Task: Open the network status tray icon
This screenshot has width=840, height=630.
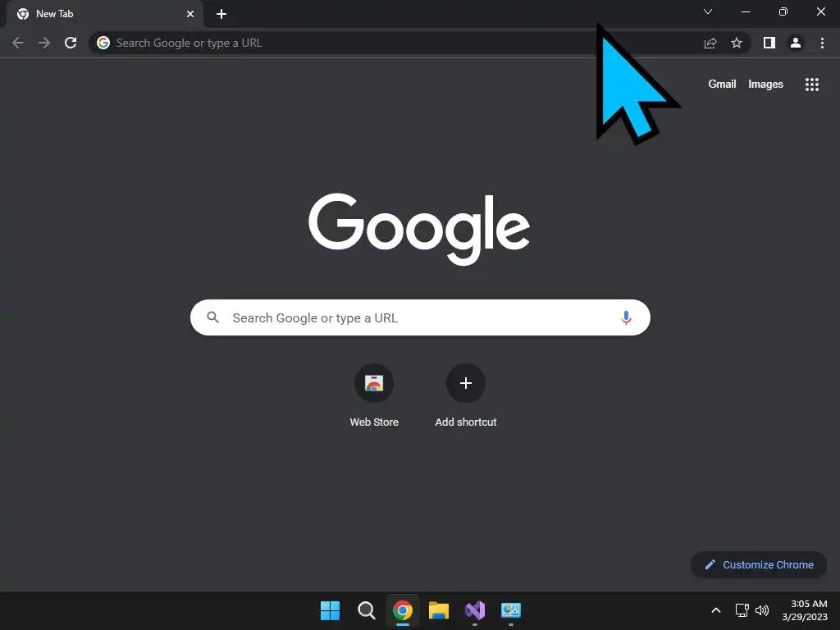Action: tap(742, 610)
